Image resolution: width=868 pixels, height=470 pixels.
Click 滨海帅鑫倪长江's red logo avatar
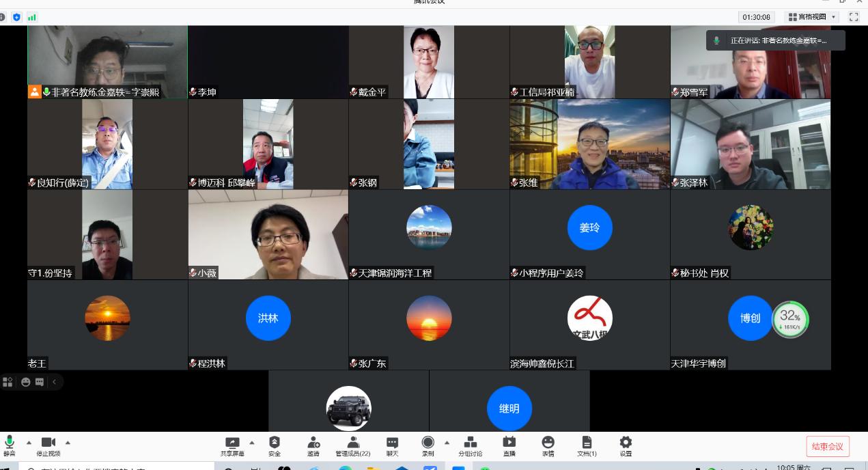coord(589,318)
